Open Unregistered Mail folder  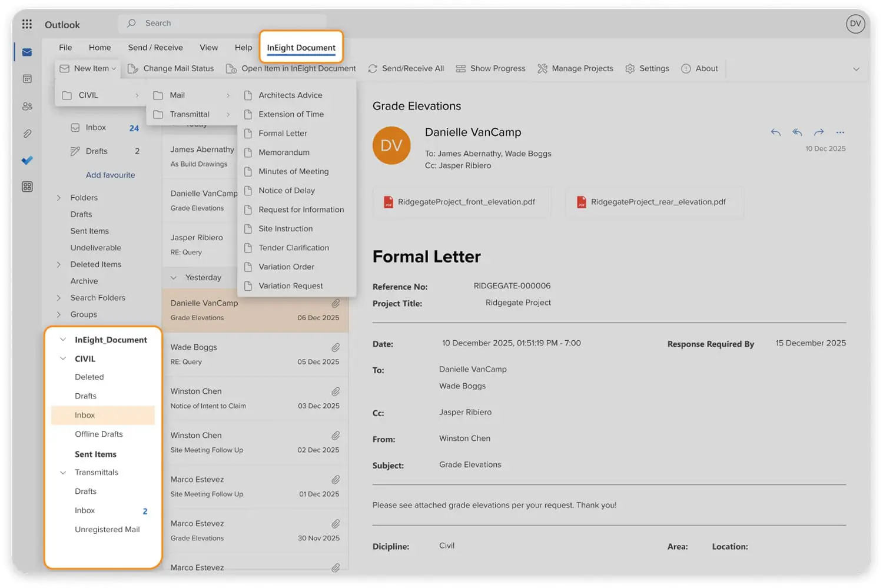(x=107, y=530)
